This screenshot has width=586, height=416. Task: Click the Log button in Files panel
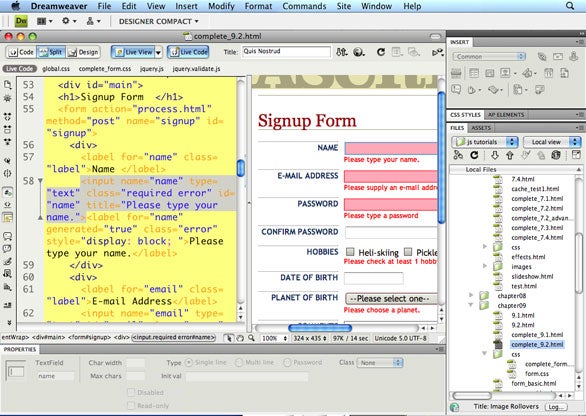click(556, 407)
